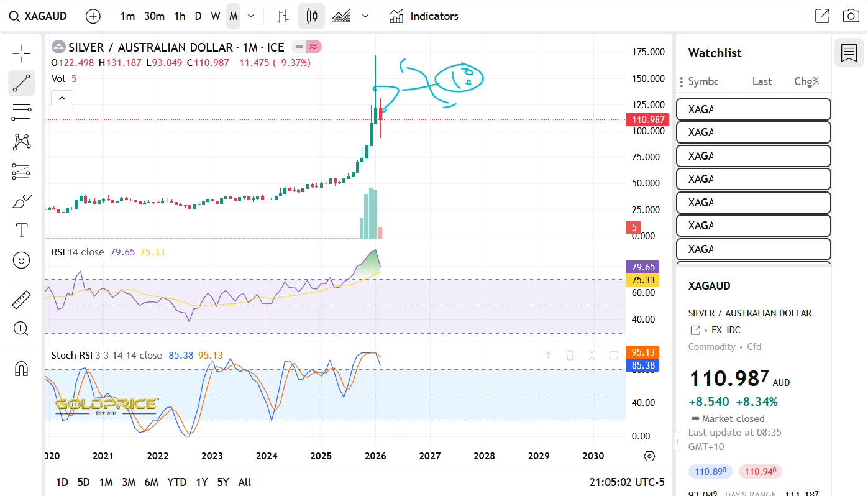Click the compare or add symbol plus icon
Screen dimensions: 868x496
pos(93,16)
